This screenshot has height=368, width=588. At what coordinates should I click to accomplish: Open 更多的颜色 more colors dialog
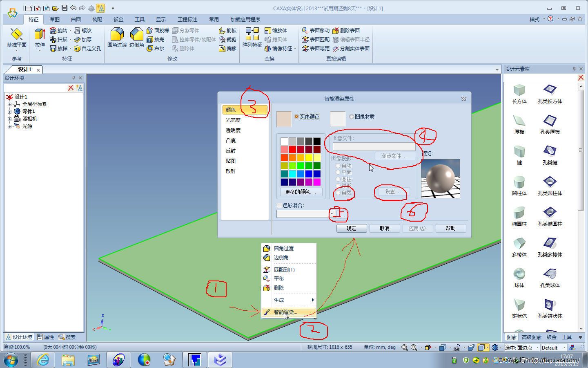tap(301, 192)
